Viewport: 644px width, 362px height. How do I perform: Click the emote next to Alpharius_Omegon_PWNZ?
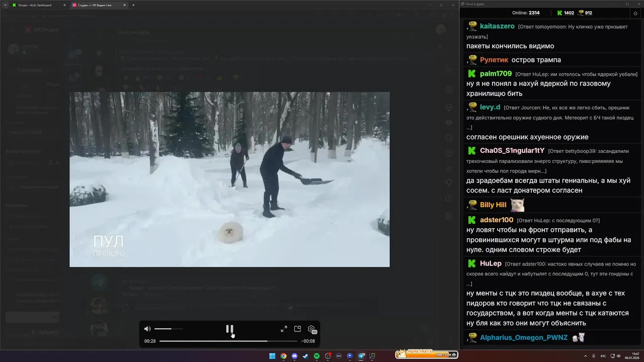578,337
